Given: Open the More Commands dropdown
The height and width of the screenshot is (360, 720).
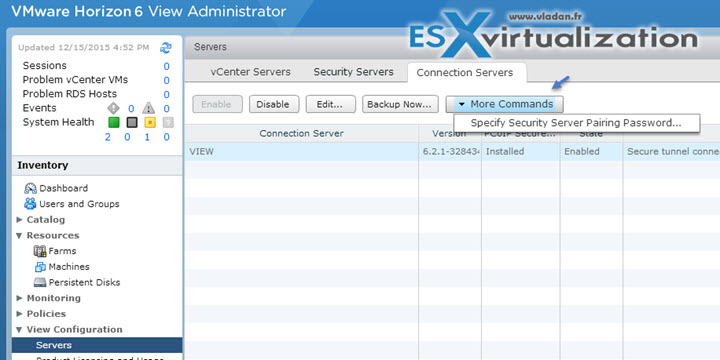Looking at the screenshot, I should (505, 104).
